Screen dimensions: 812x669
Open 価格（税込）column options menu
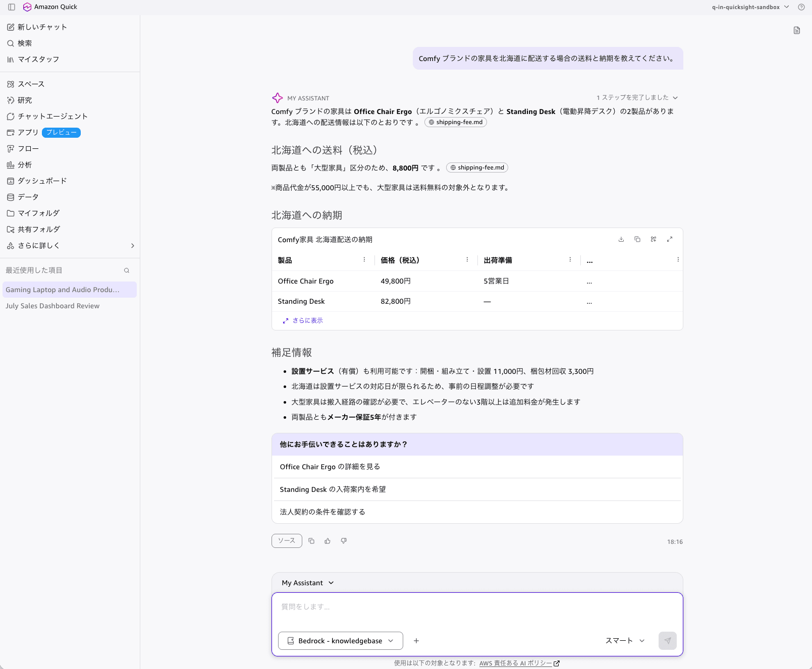coord(467,260)
